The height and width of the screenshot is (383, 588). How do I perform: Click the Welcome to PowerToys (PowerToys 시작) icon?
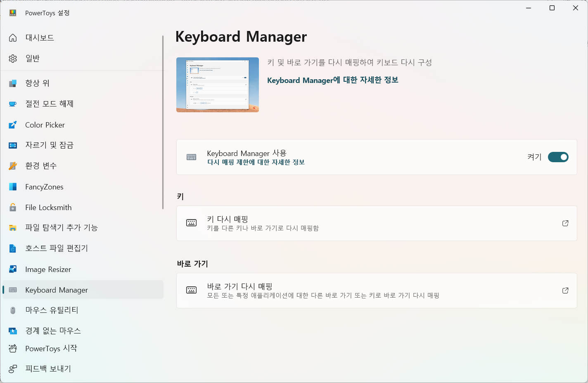coord(13,348)
